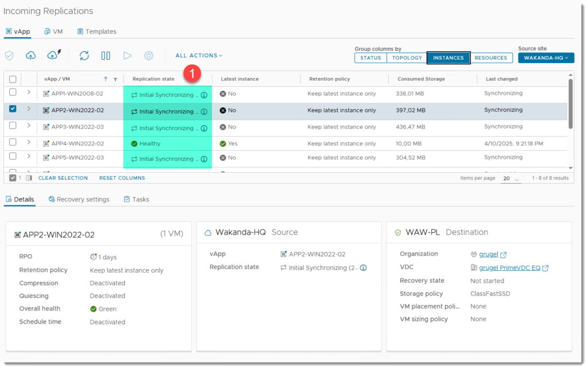
Task: Open the WAKANDA-HQ source site dropdown
Action: [x=546, y=58]
